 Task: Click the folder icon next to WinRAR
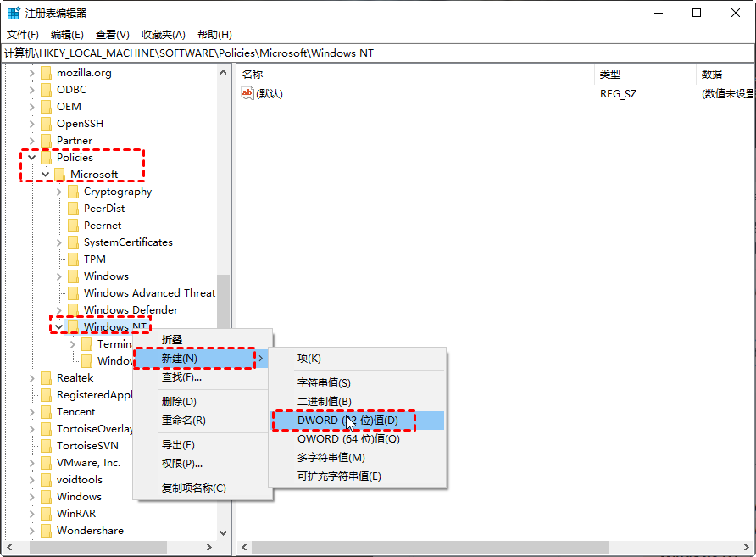coord(46,514)
